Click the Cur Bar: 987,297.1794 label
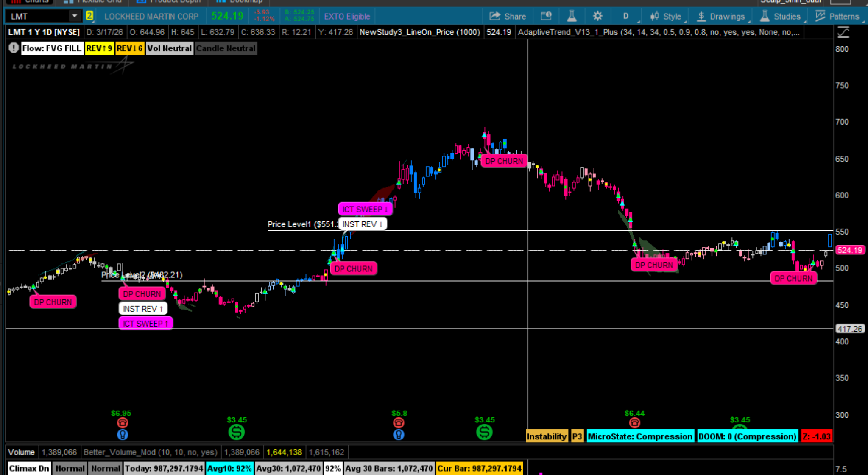This screenshot has width=868, height=475. 479,469
